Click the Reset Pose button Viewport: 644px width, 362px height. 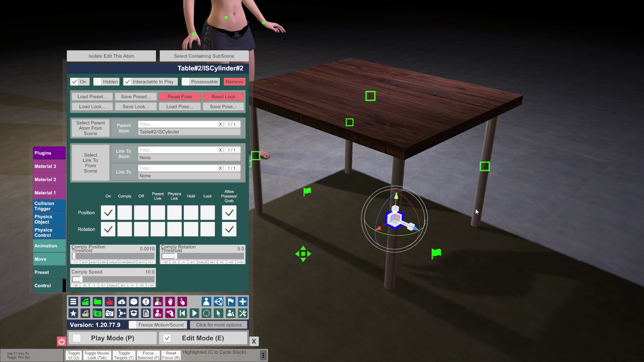[x=179, y=96]
